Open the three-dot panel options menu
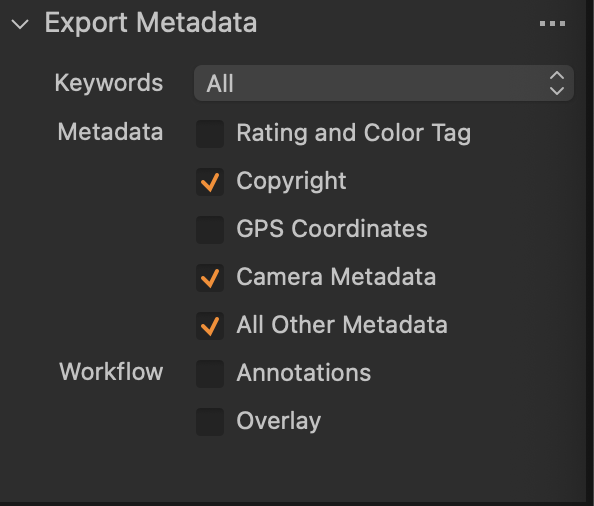 [x=552, y=24]
